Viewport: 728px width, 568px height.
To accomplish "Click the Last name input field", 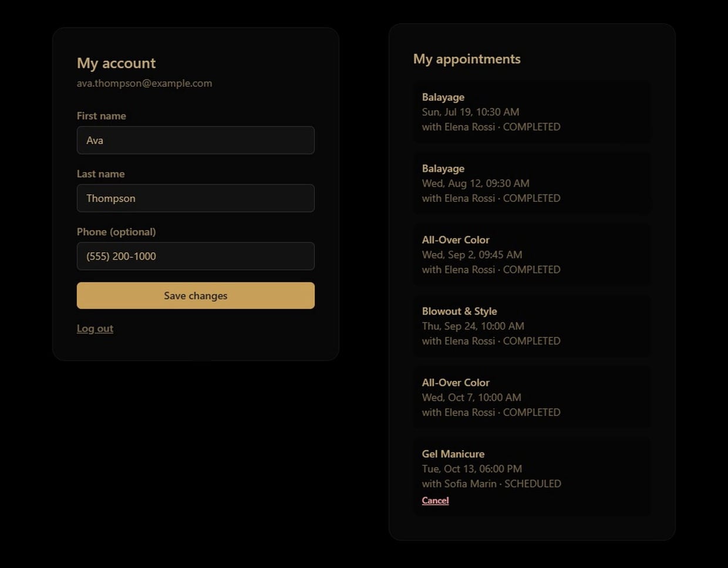I will pos(196,198).
